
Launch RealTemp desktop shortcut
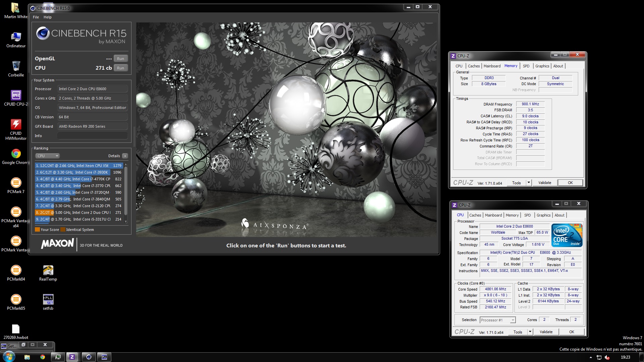click(48, 273)
